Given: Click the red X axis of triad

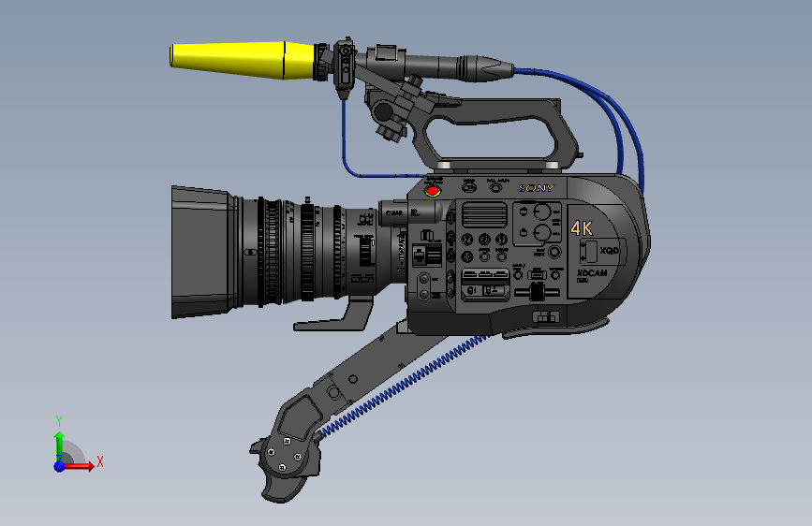Looking at the screenshot, I should point(80,466).
